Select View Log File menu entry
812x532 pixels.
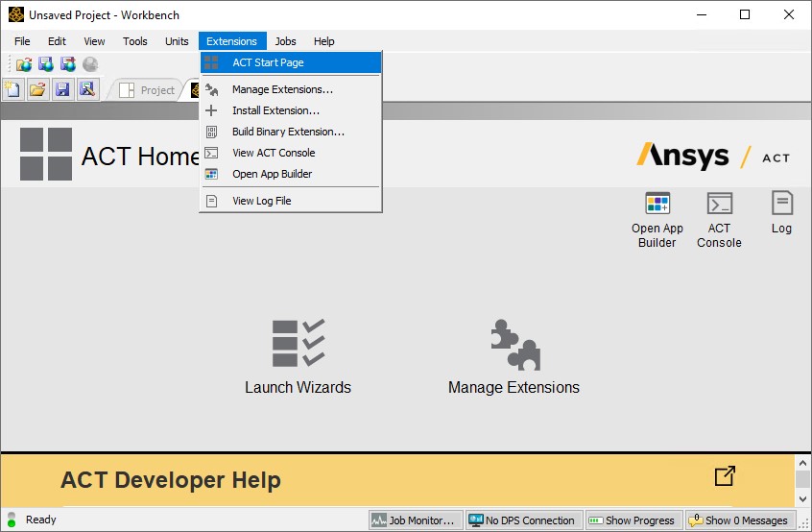pyautogui.click(x=291, y=201)
